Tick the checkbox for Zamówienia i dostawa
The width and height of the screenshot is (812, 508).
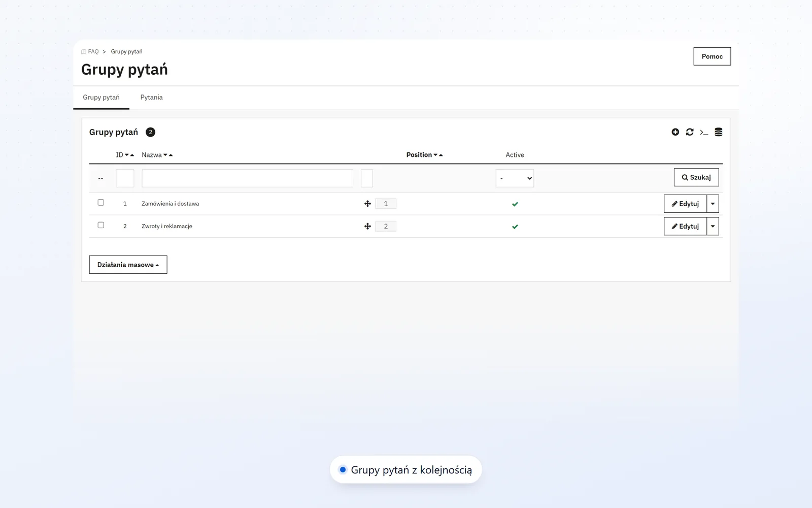point(101,203)
